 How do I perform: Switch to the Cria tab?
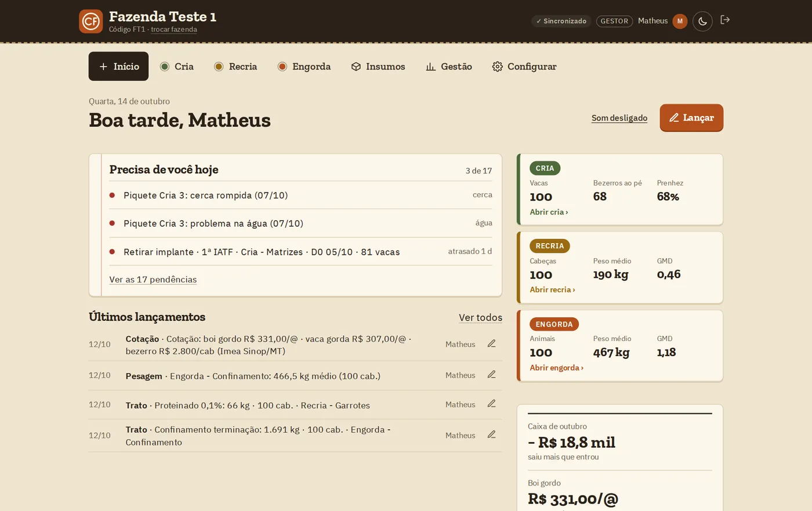tap(177, 66)
